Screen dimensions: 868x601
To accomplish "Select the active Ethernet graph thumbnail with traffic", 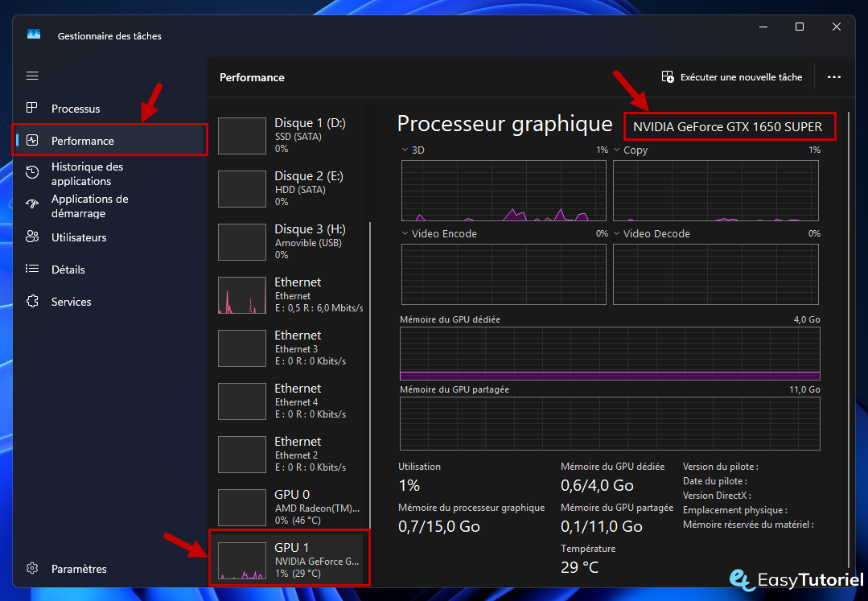I will [242, 295].
